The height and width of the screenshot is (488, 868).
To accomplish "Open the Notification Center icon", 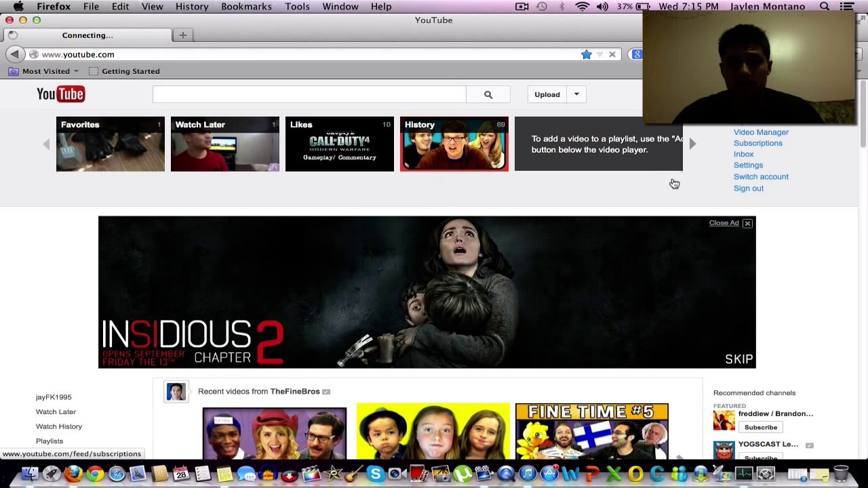I will pos(847,6).
